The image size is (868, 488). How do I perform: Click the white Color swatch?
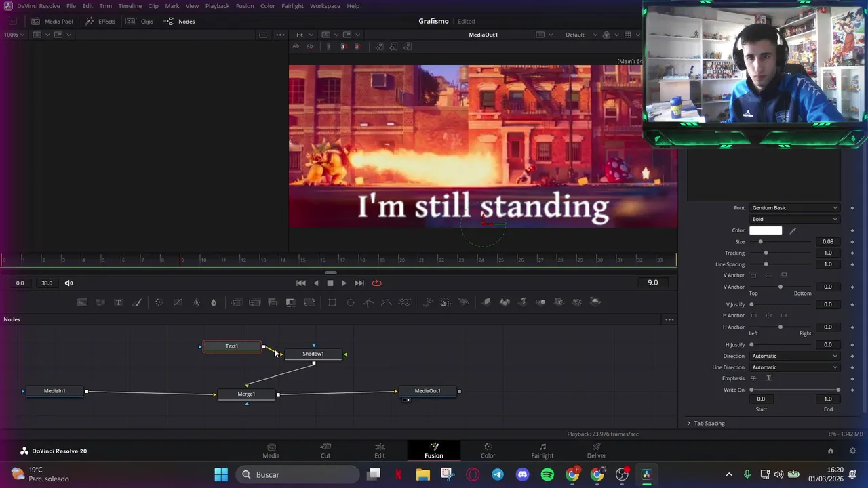[x=766, y=231]
